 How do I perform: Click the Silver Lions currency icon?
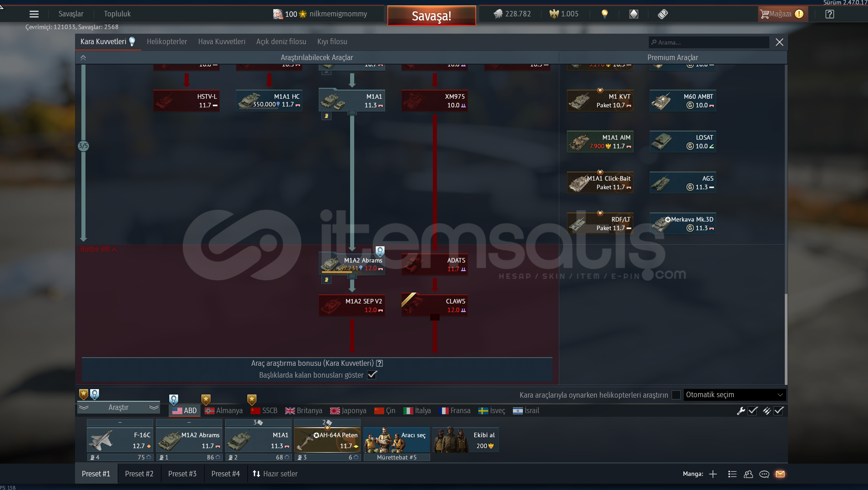click(498, 14)
